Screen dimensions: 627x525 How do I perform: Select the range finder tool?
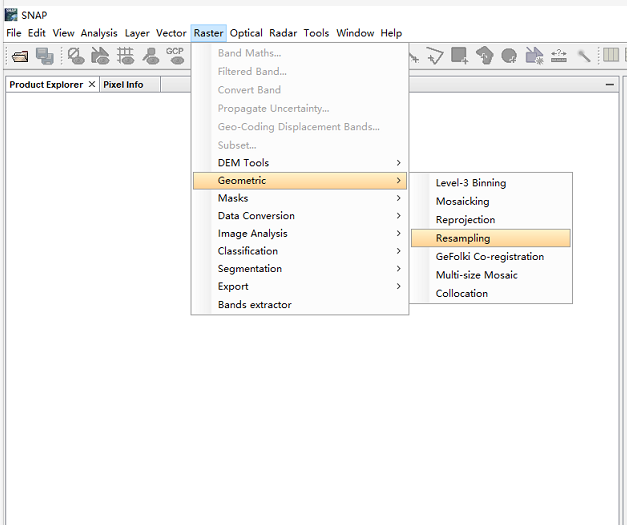[x=559, y=56]
